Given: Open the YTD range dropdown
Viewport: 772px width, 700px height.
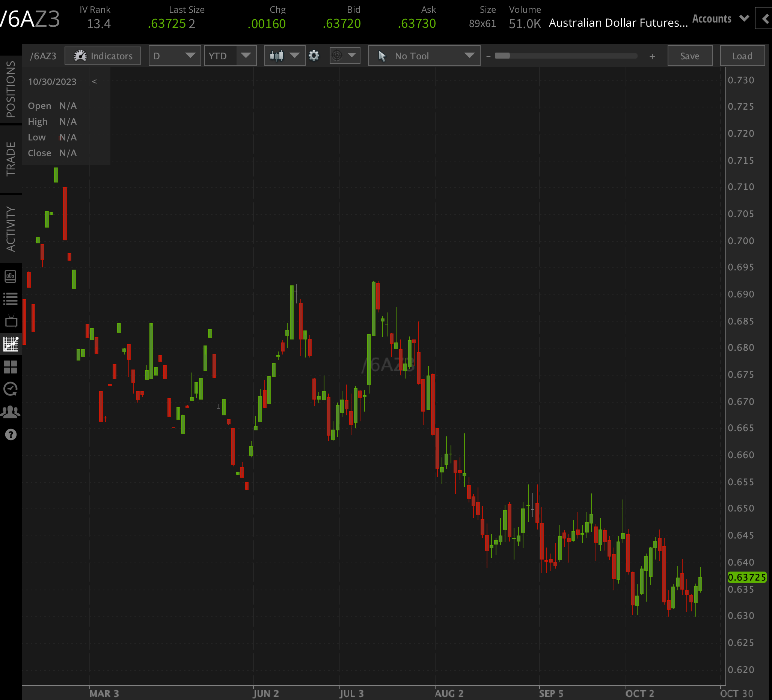Looking at the screenshot, I should pyautogui.click(x=230, y=56).
